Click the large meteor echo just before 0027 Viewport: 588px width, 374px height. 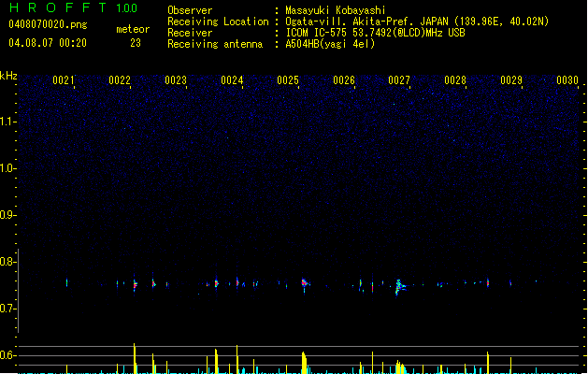coord(400,287)
